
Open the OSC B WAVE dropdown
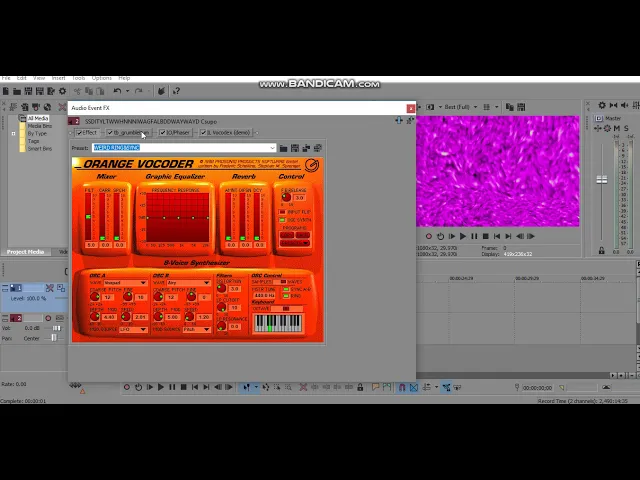coord(207,282)
